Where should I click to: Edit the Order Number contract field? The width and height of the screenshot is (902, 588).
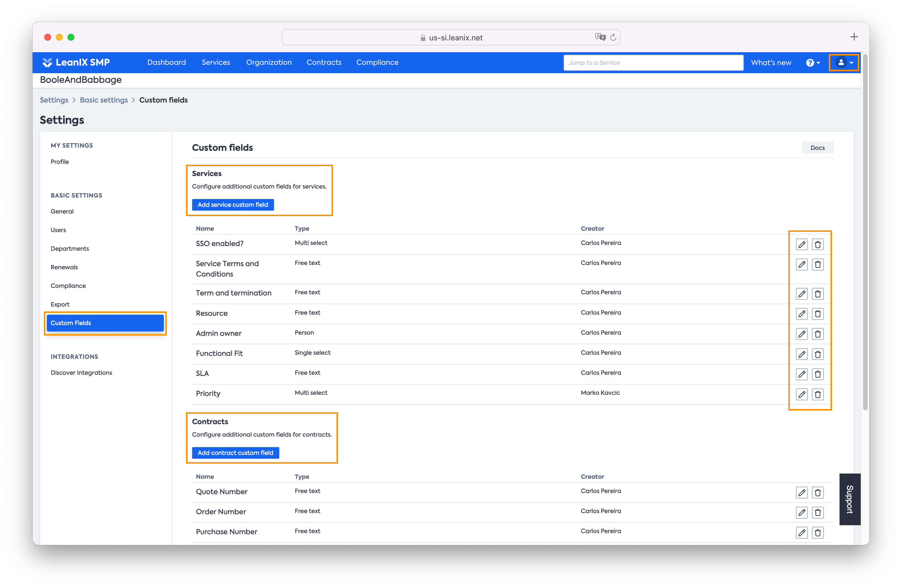pyautogui.click(x=801, y=512)
